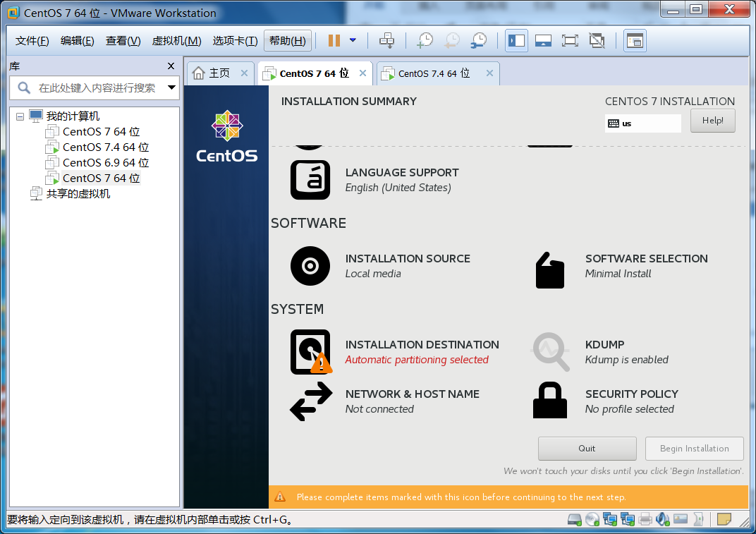Select CentOS 7.4 64 位 in the library
756x534 pixels.
[x=106, y=147]
